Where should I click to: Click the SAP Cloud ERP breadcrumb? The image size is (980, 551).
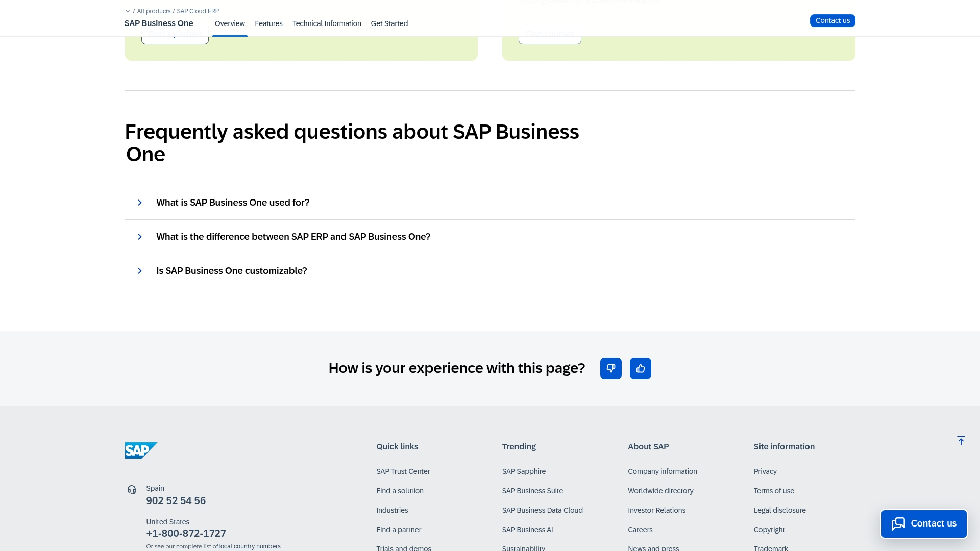[198, 11]
